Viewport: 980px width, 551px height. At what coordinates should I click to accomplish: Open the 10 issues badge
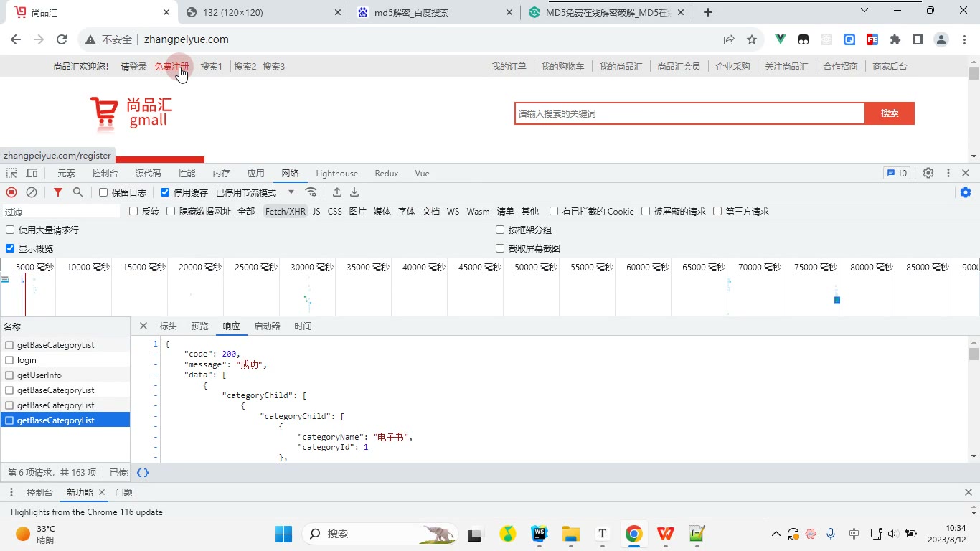coord(897,173)
